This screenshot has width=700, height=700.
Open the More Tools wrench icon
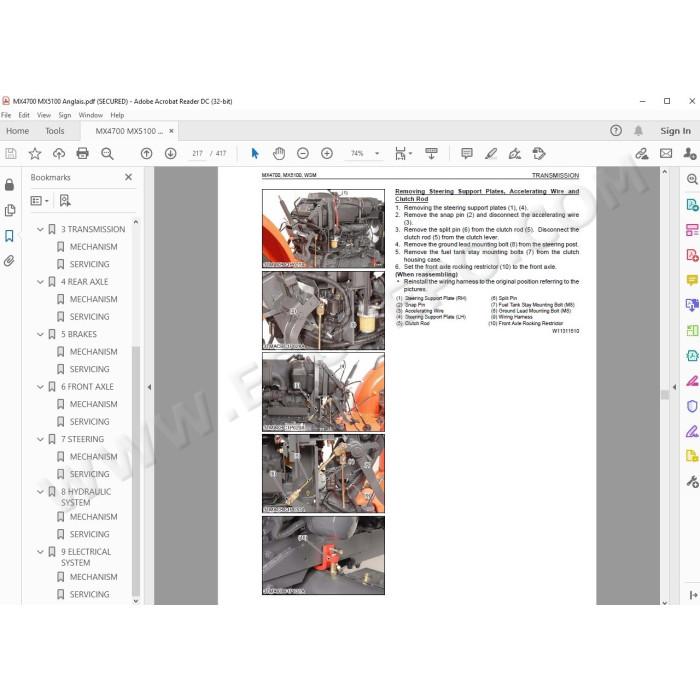692,482
